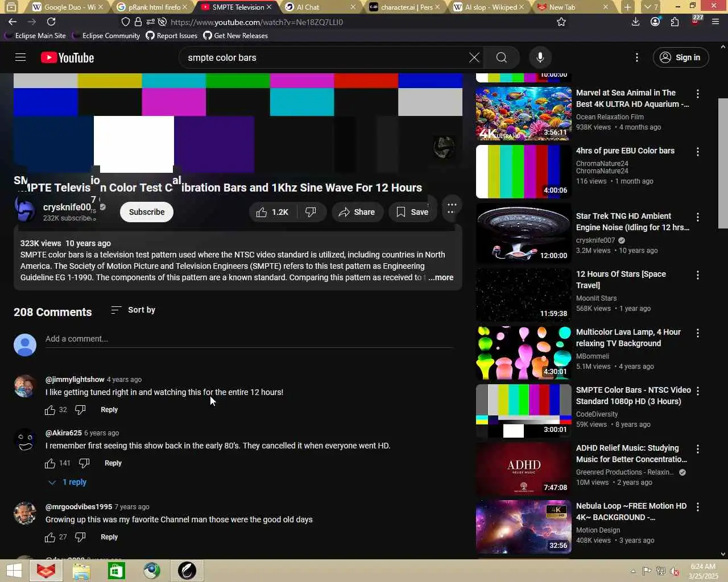
Task: Save the video to a playlist
Action: [412, 212]
